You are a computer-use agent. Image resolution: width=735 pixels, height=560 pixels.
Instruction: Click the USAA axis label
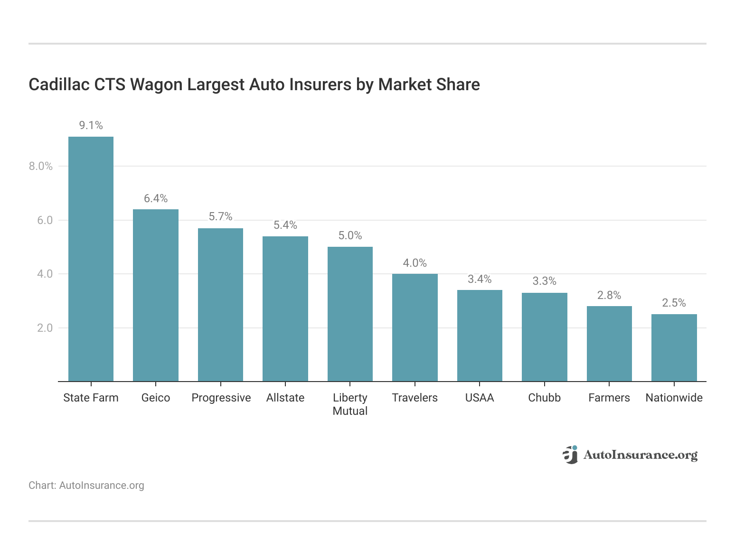(x=480, y=398)
